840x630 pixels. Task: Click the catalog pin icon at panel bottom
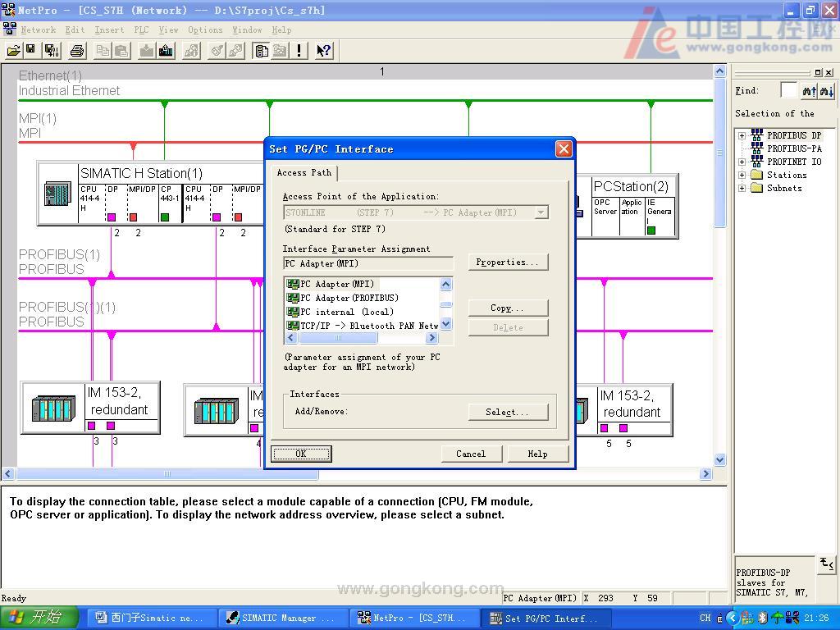(x=826, y=564)
